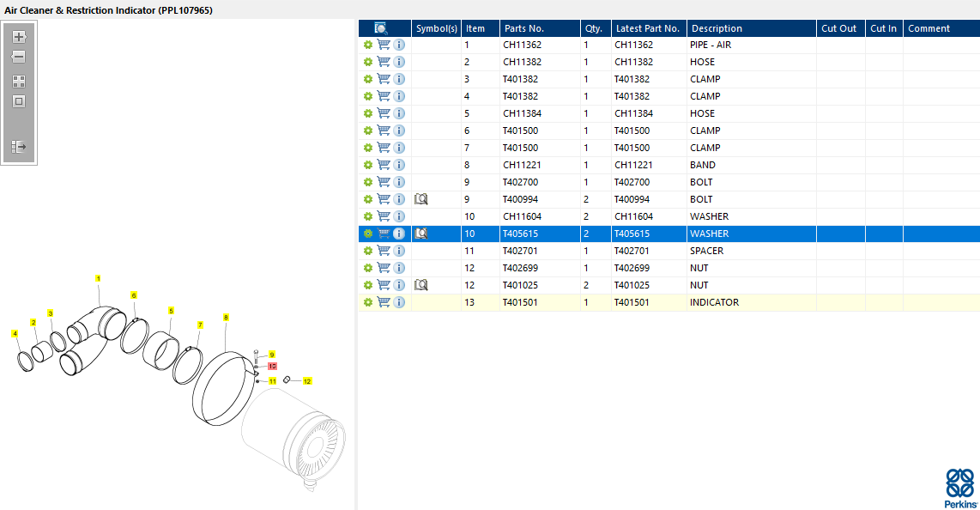Select callout 12 on the diagram
Viewport: 980px width, 510px height.
coord(307,381)
